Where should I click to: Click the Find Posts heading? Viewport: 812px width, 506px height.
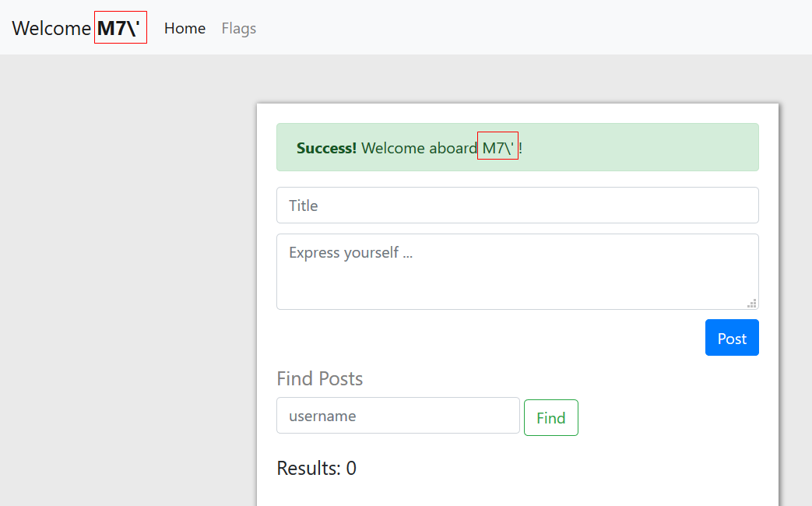point(320,378)
